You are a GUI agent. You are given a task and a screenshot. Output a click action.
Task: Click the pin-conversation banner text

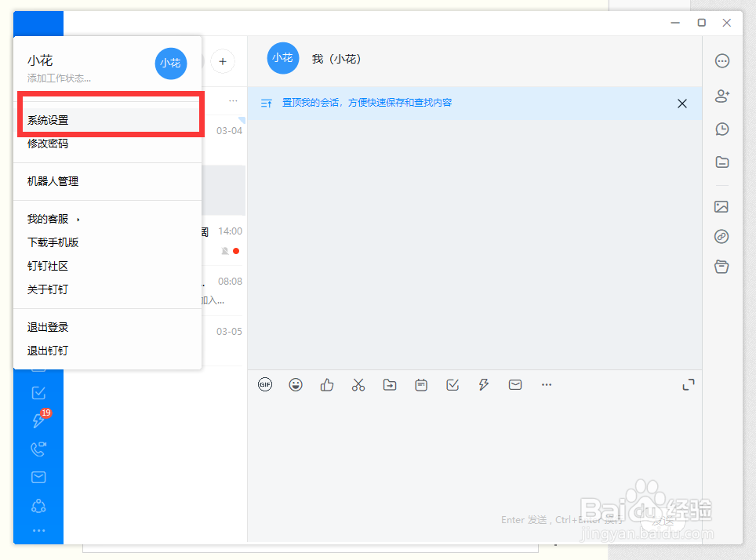coord(367,103)
